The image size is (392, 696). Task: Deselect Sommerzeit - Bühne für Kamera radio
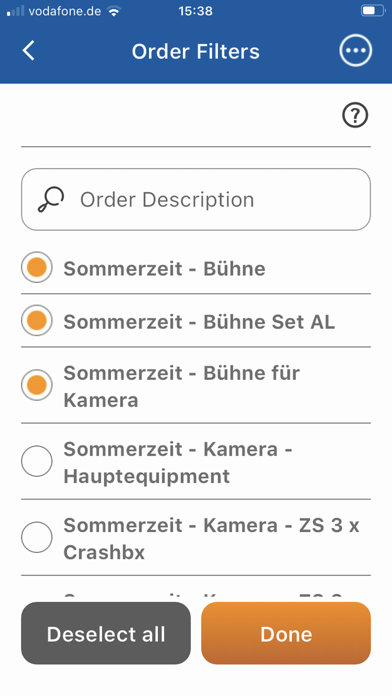point(37,385)
